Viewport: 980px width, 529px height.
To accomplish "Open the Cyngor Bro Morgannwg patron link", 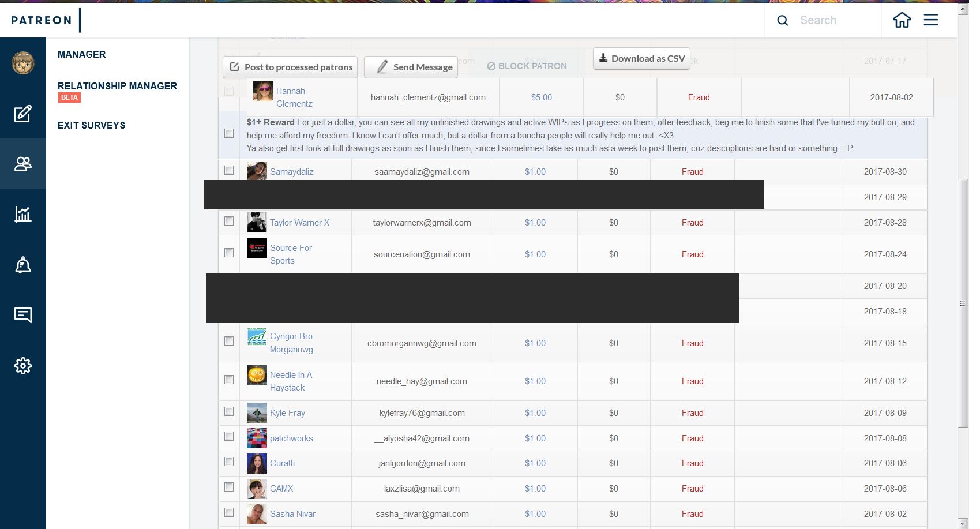I will point(291,343).
